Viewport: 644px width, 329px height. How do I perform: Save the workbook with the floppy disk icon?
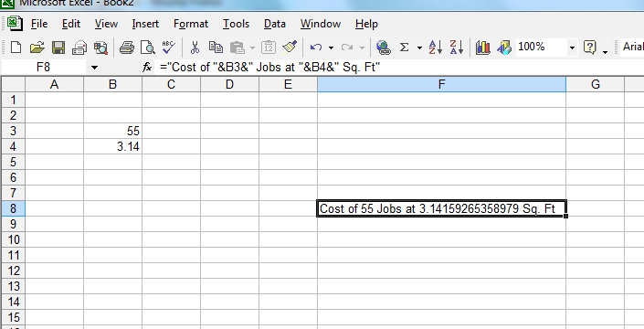[x=58, y=48]
